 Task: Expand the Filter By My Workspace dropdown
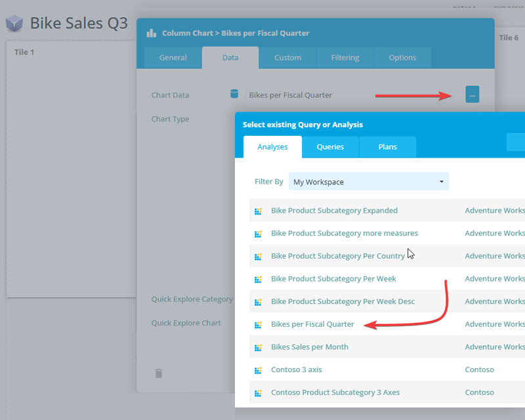[x=369, y=182]
